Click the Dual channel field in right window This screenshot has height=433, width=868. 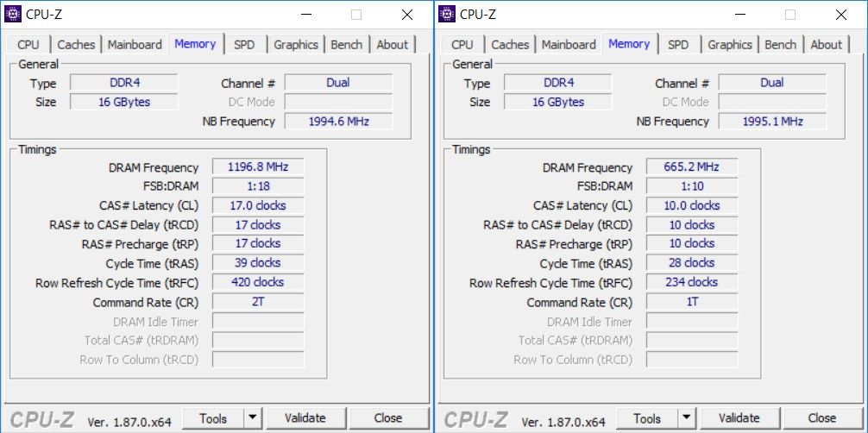point(772,83)
